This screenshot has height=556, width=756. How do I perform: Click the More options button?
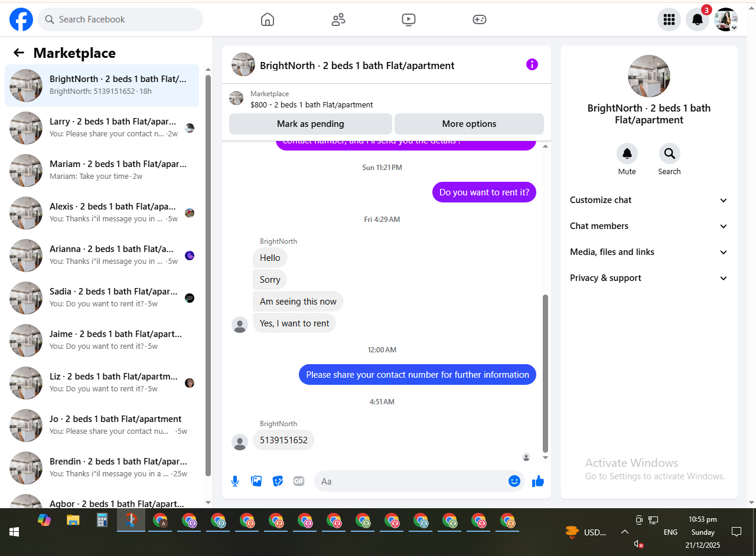(469, 124)
